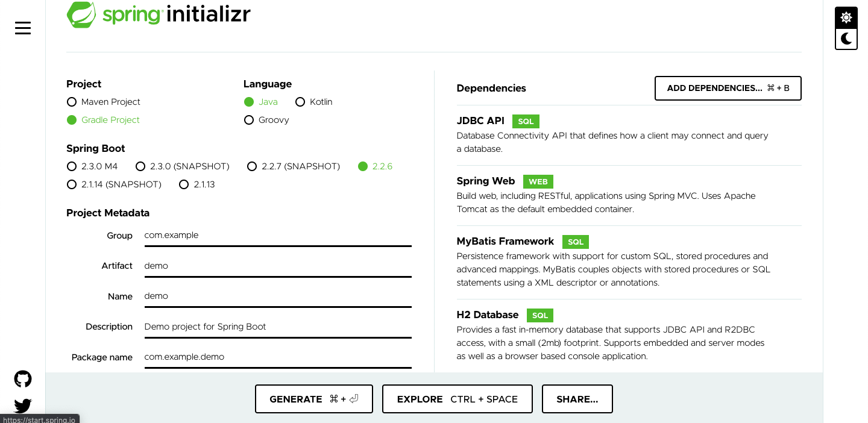868x423 pixels.
Task: Open Explore project preview button
Action: coord(458,399)
